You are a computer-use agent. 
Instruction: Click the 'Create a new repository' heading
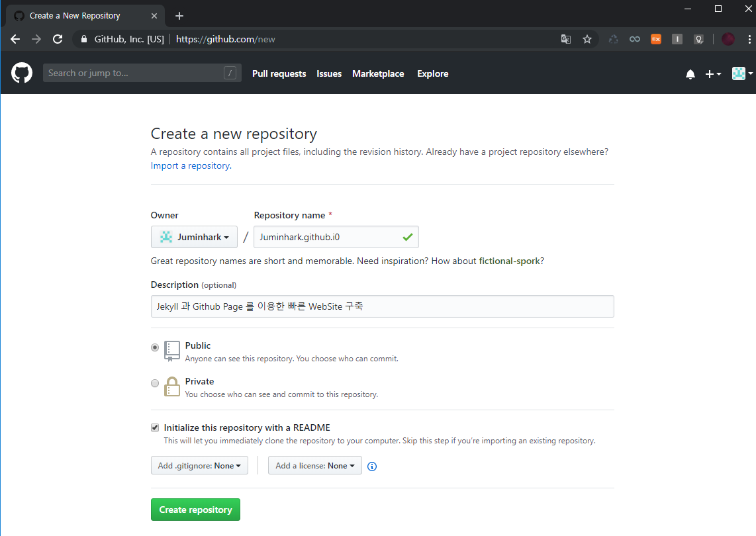tap(234, 134)
